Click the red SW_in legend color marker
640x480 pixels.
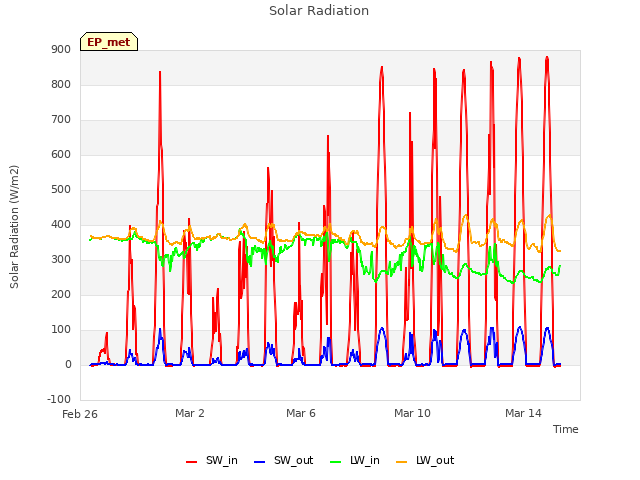pos(191,462)
